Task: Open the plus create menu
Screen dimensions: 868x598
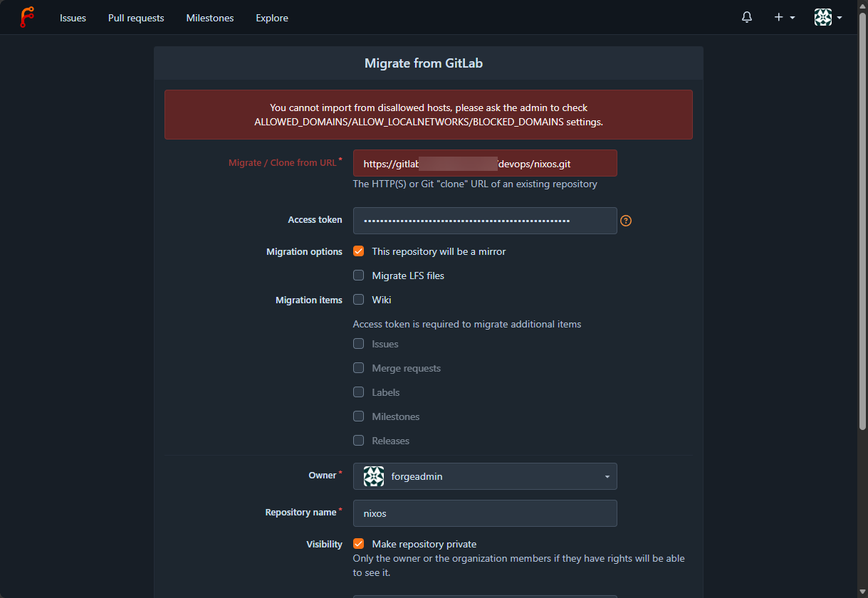Action: click(x=785, y=17)
